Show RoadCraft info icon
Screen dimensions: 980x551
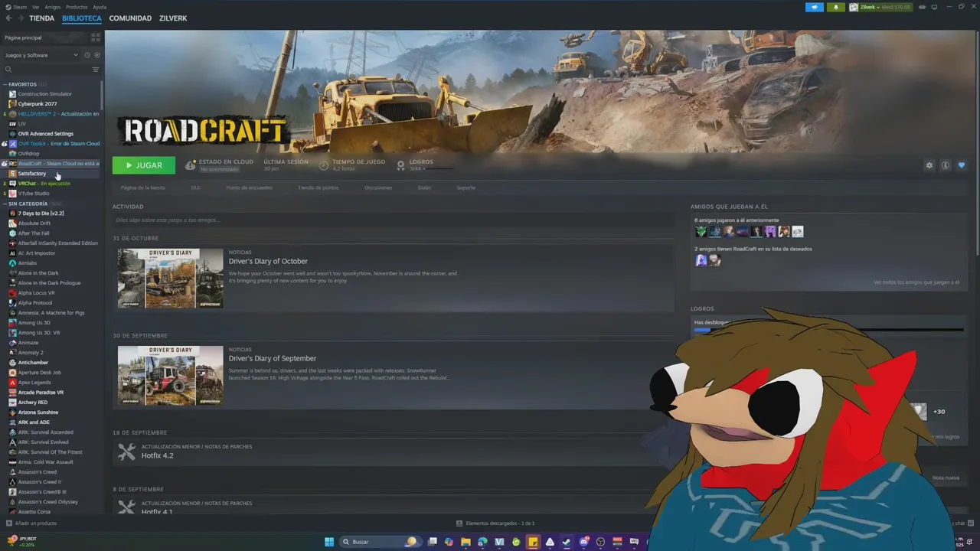point(946,165)
